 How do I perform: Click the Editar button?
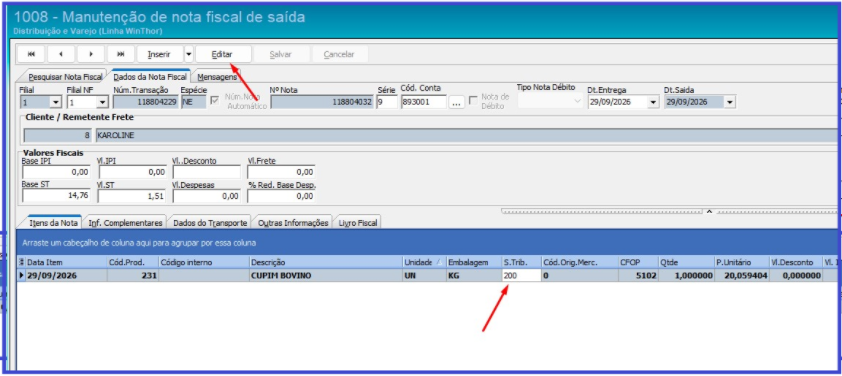click(x=222, y=54)
